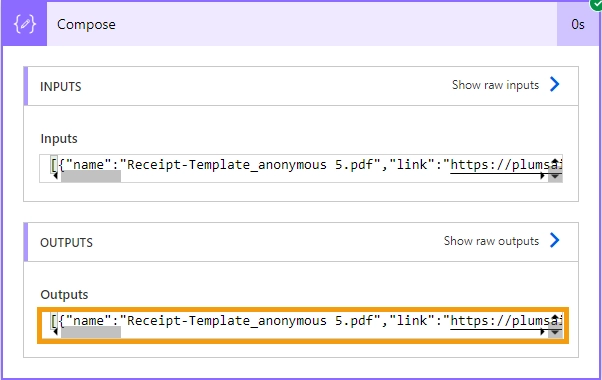Click the https://plums link in Outputs
The width and height of the screenshot is (602, 380).
pos(506,321)
